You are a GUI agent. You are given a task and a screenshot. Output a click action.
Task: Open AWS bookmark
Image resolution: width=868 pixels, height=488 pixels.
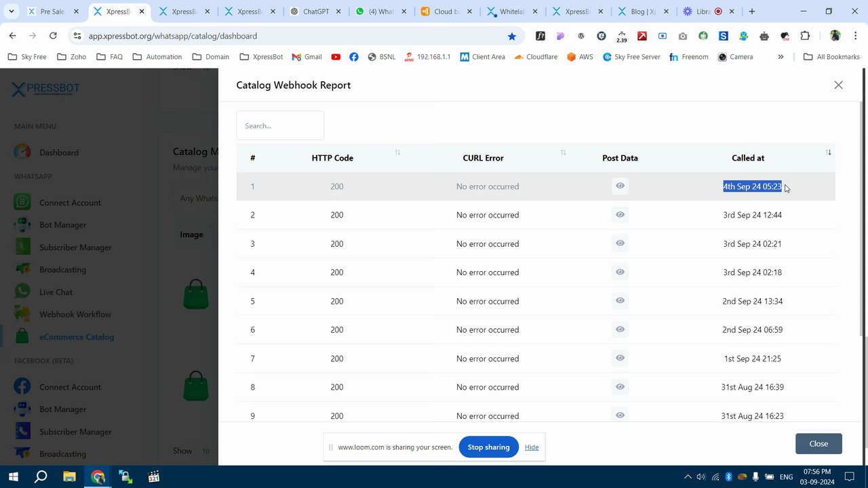click(580, 57)
